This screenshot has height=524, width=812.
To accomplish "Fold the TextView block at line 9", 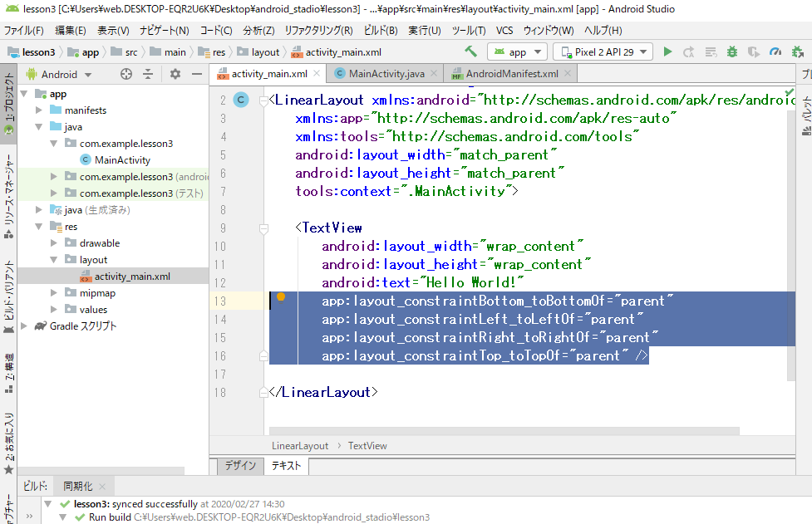I will (x=263, y=228).
